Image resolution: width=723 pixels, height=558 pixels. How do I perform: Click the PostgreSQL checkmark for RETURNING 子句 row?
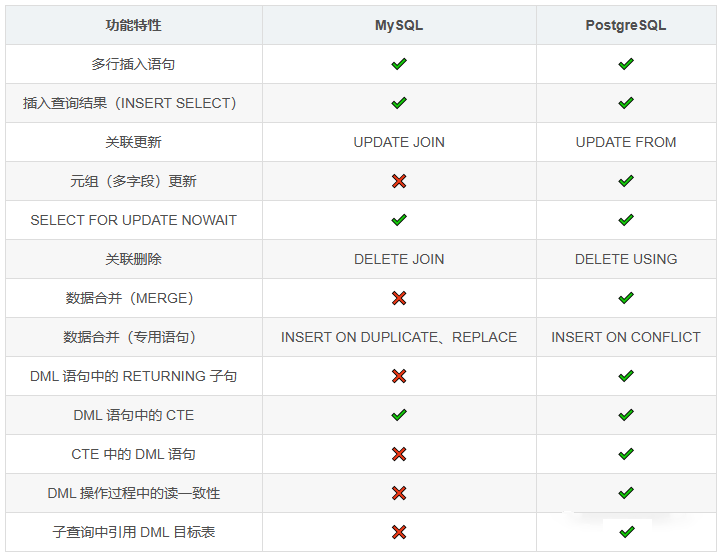[626, 376]
